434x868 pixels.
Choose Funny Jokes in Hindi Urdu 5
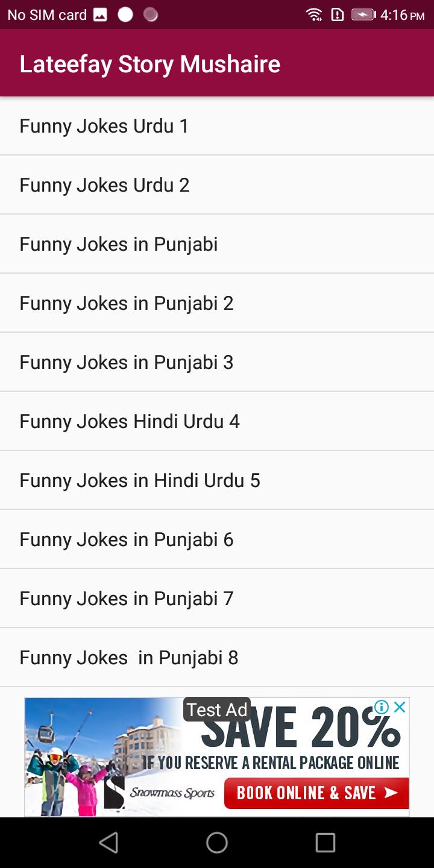click(217, 480)
